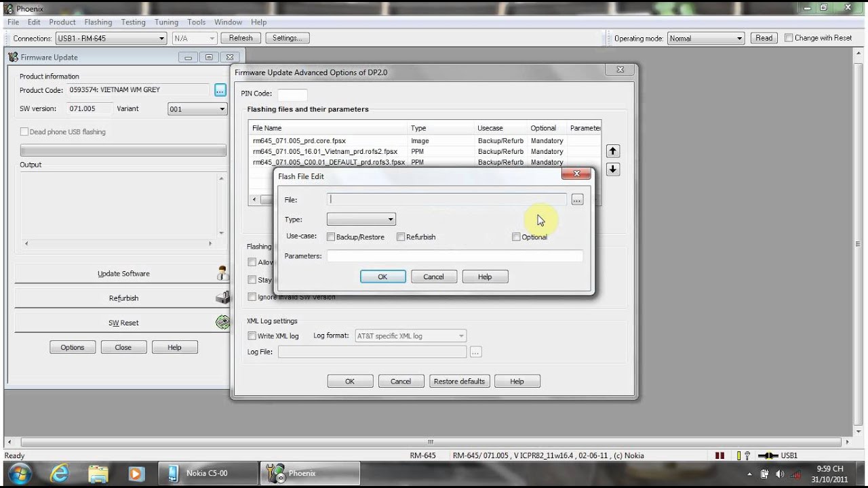Image resolution: width=868 pixels, height=488 pixels.
Task: Click Options button in Firmware Update
Action: click(x=73, y=347)
